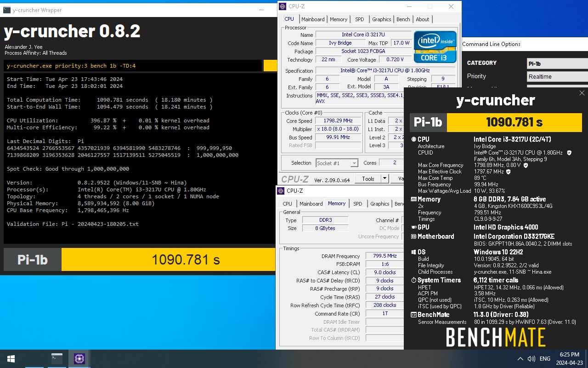
Task: Show hidden system tray icons
Action: coord(520,359)
